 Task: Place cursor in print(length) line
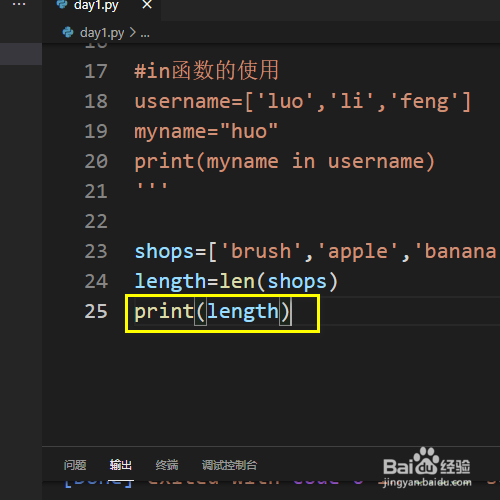pyautogui.click(x=213, y=312)
